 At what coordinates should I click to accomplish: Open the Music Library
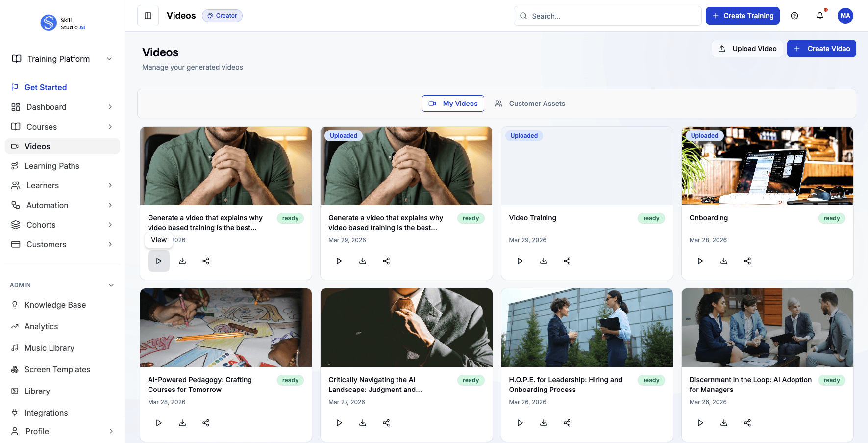pos(62,348)
